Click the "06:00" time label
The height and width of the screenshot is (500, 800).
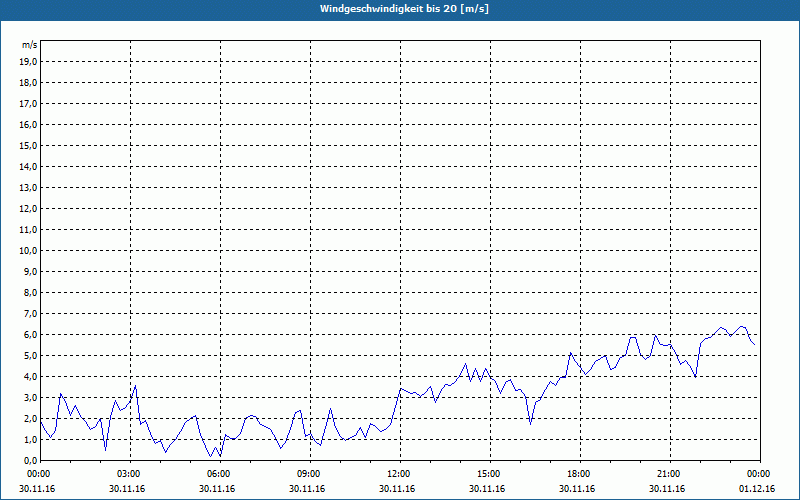pyautogui.click(x=220, y=474)
